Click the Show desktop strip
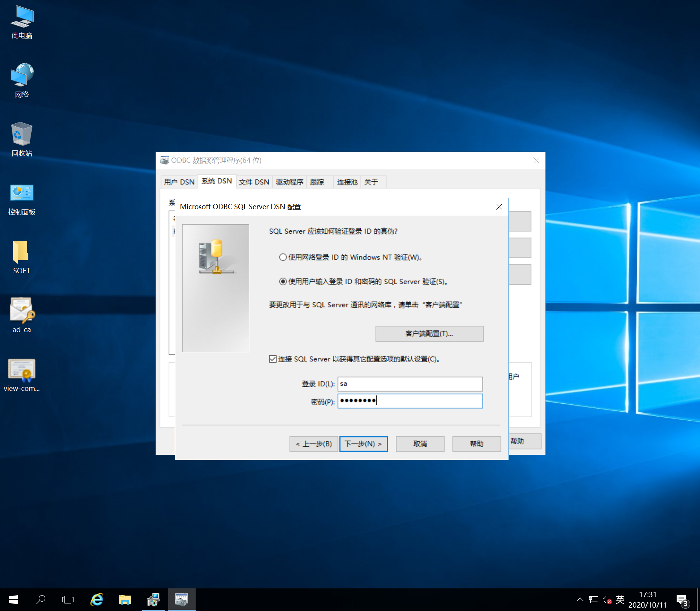700x611 pixels. coord(698,600)
